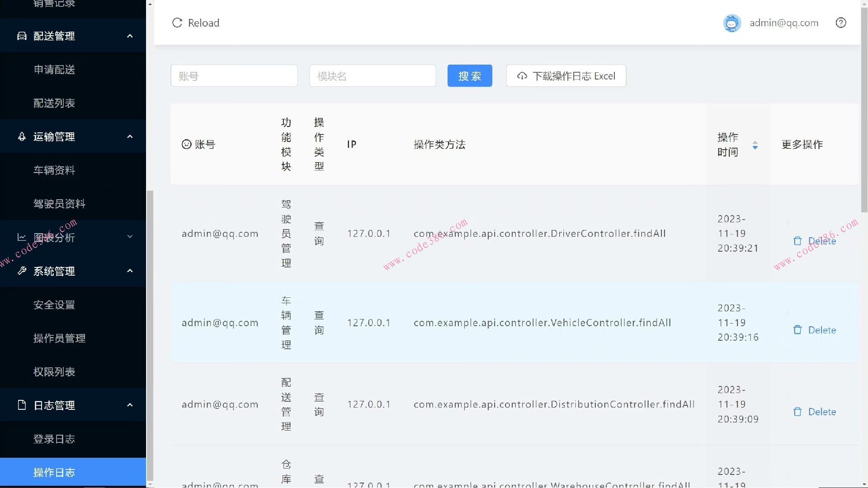868x488 pixels.
Task: Click the 系统管理 wrench icon
Action: pyautogui.click(x=22, y=271)
